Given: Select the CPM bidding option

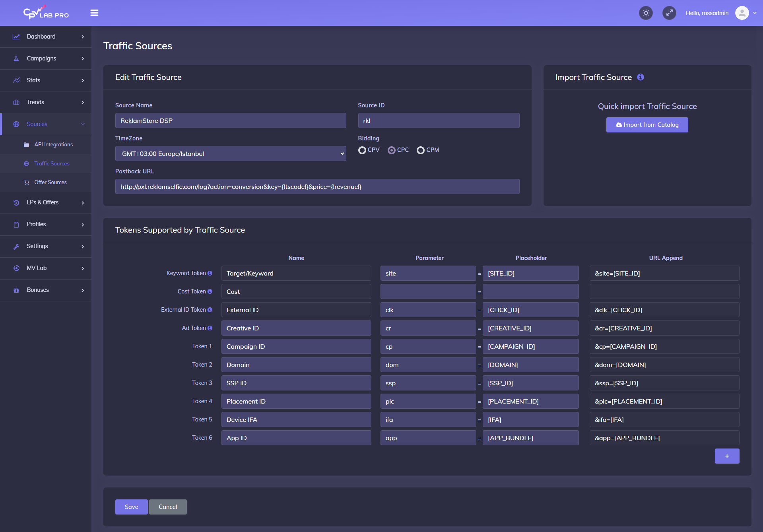Looking at the screenshot, I should [421, 150].
